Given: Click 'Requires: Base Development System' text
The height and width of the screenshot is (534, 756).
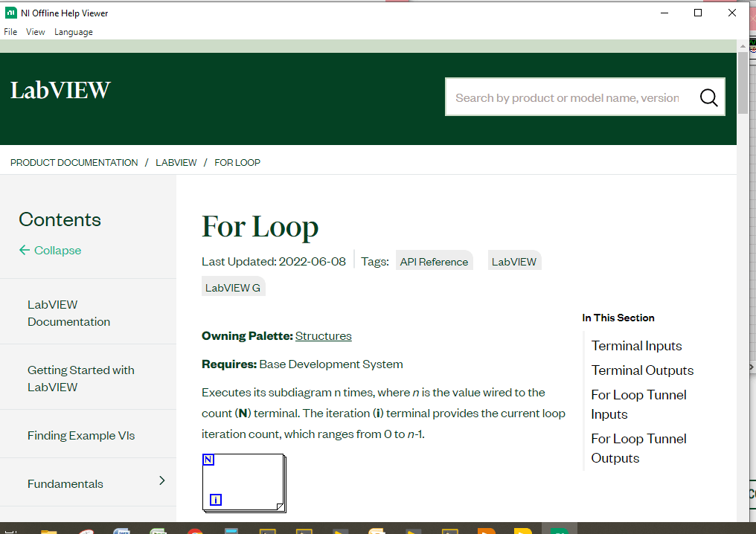Looking at the screenshot, I should [x=302, y=364].
